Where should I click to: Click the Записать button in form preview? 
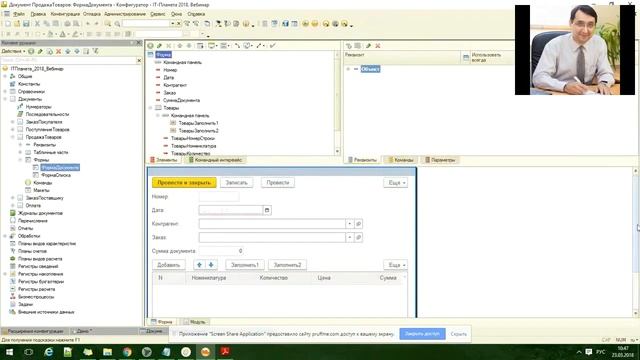tap(236, 182)
